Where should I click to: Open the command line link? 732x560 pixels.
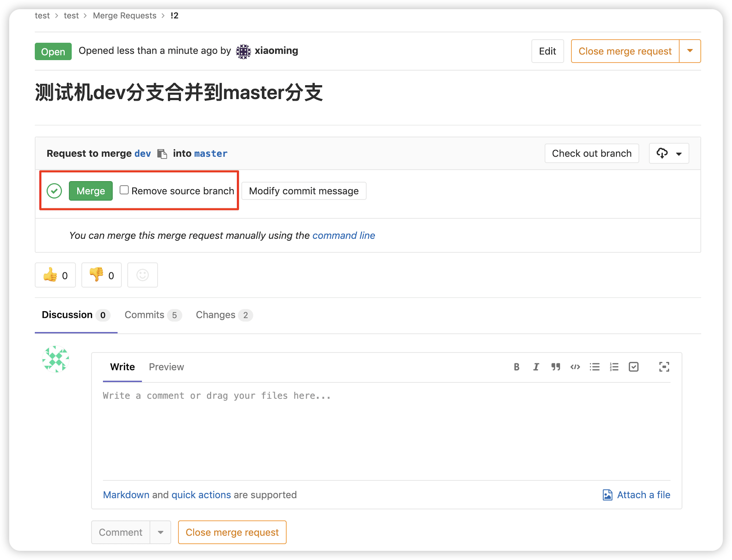(x=343, y=235)
